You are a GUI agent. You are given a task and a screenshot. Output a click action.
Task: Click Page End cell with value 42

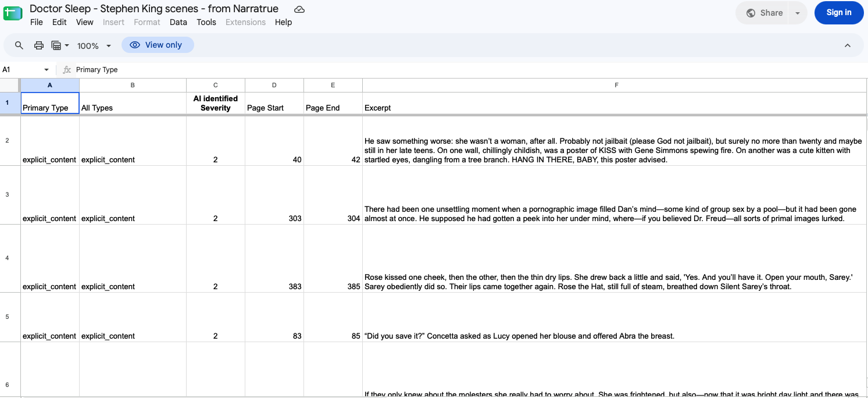pos(333,141)
